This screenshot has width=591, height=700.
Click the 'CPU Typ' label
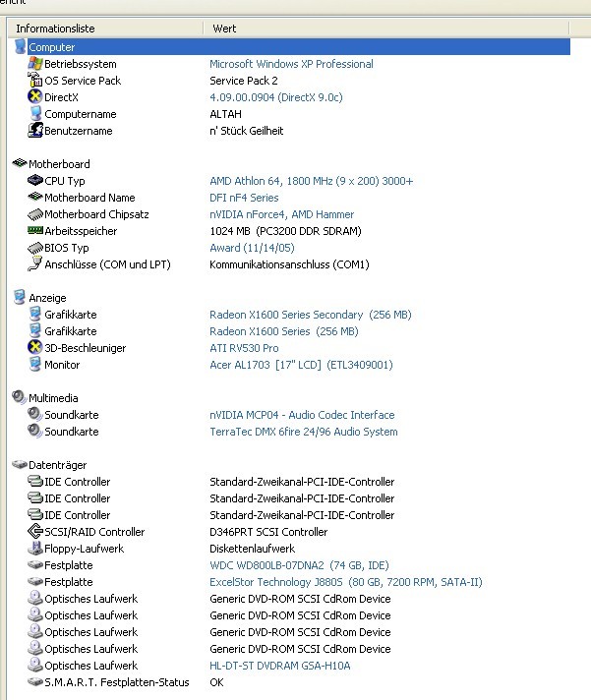tap(64, 181)
